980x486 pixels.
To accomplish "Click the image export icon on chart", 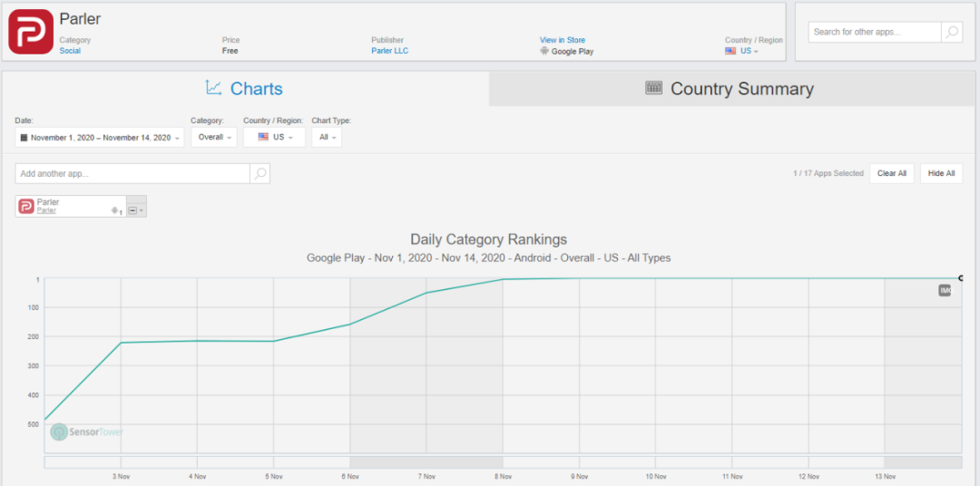I will pyautogui.click(x=945, y=290).
